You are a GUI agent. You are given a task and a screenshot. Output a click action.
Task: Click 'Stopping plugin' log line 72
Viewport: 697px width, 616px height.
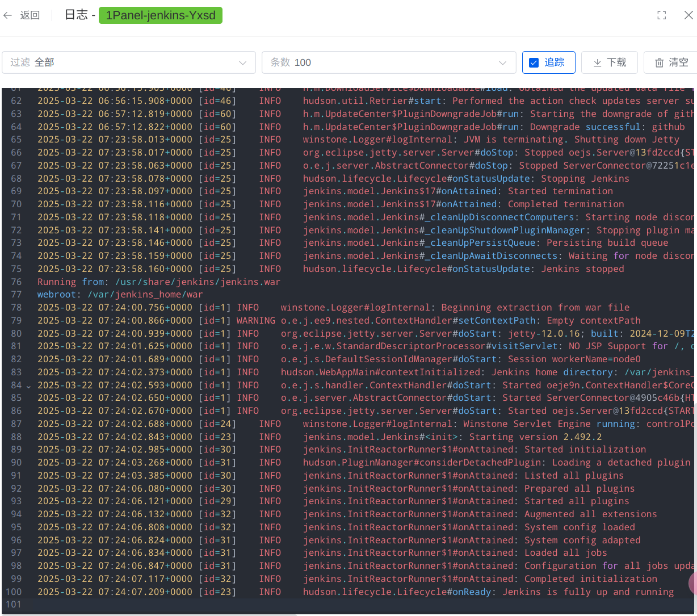[366, 231]
